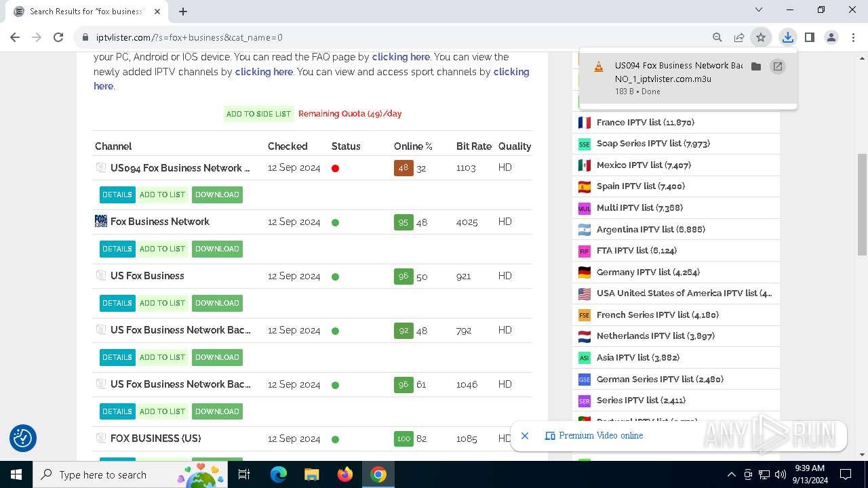The width and height of the screenshot is (868, 488).
Task: Open France IPTV list link
Action: point(645,123)
